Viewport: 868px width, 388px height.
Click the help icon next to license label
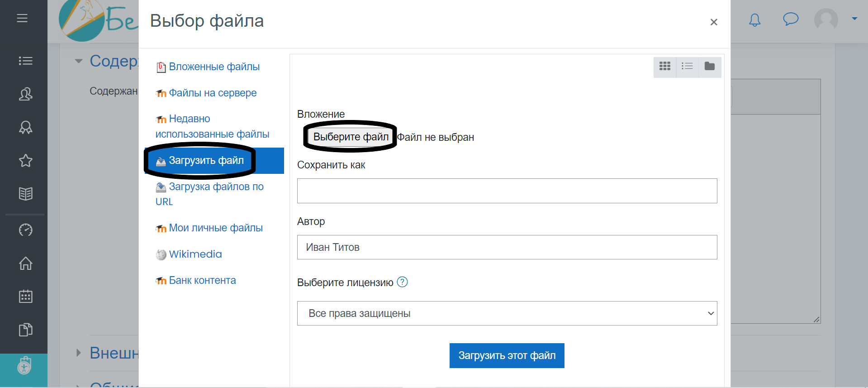[x=402, y=282]
